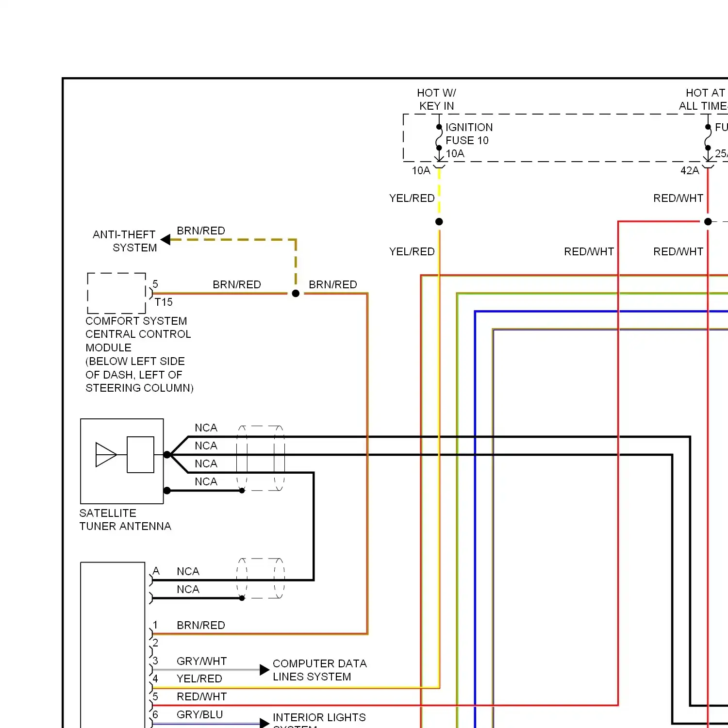728x728 pixels.
Task: Click the 'HOT AT' label at the top right
Action: coord(705,93)
